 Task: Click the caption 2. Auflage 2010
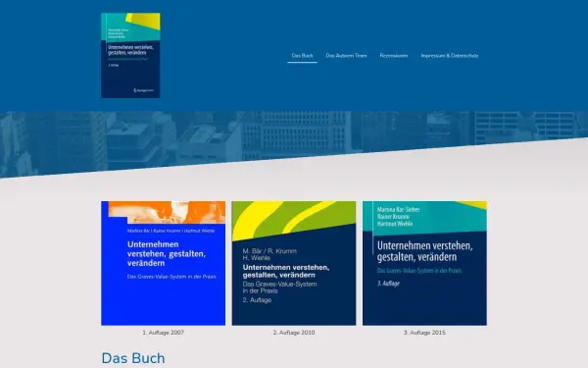pyautogui.click(x=294, y=333)
